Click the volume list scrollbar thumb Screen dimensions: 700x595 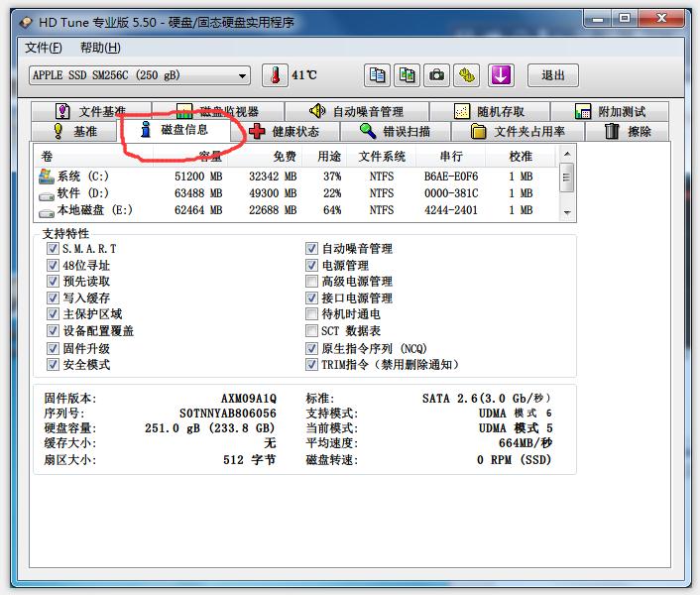point(567,178)
